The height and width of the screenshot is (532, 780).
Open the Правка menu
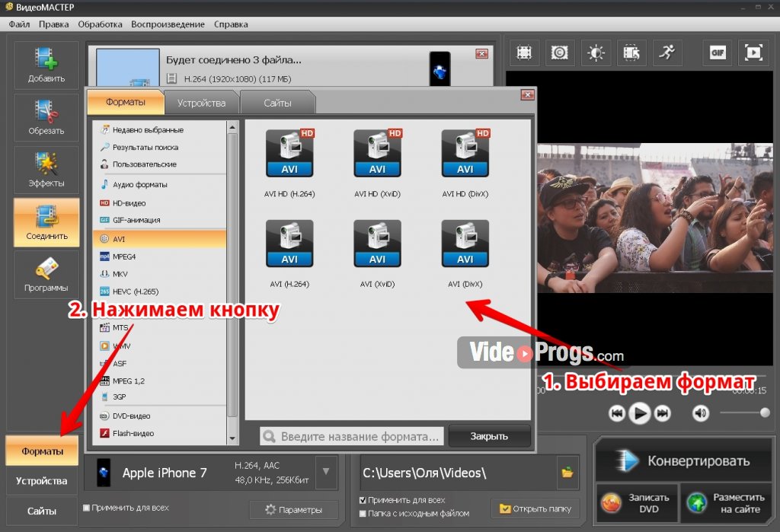point(54,24)
